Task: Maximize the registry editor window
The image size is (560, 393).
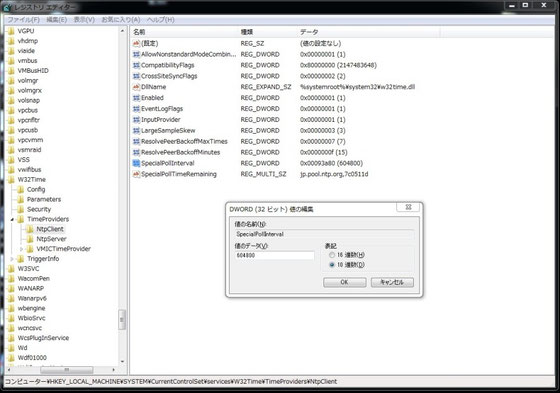Action: [x=525, y=5]
